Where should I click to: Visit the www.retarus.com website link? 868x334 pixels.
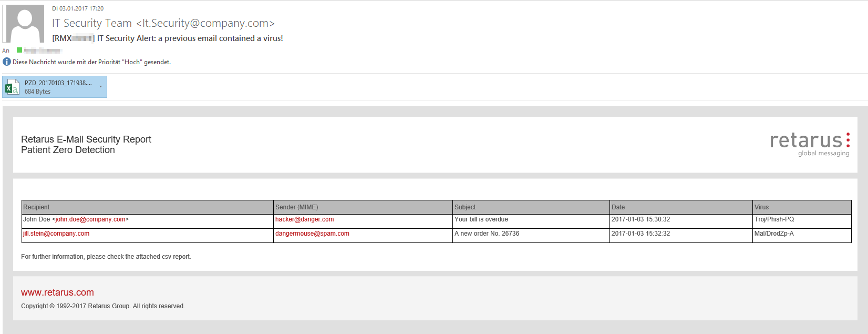click(x=57, y=292)
